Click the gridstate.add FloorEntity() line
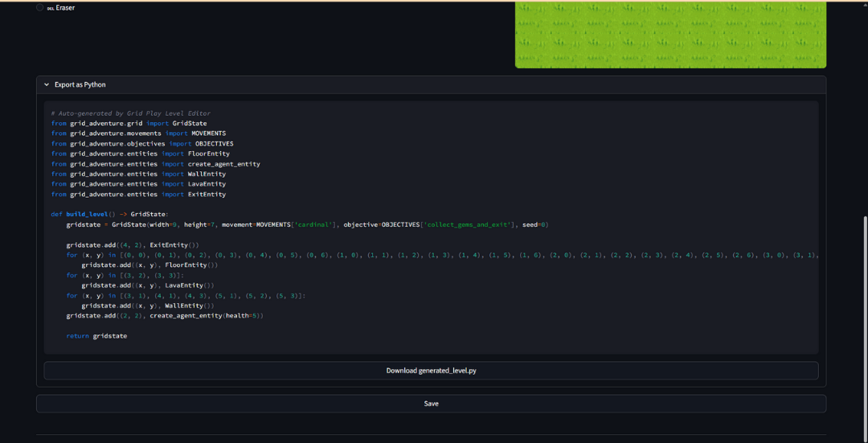This screenshot has width=868, height=443. click(149, 265)
